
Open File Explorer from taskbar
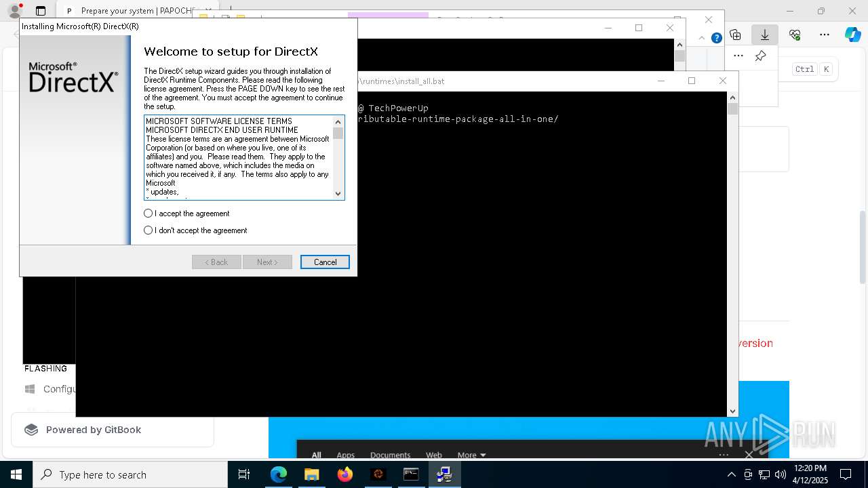coord(312,474)
